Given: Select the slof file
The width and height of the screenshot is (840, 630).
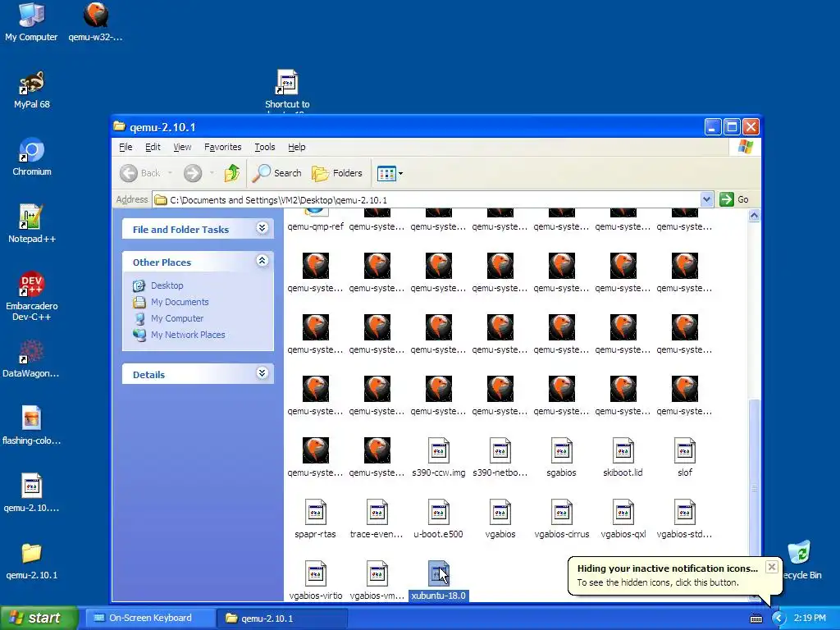Looking at the screenshot, I should point(685,457).
